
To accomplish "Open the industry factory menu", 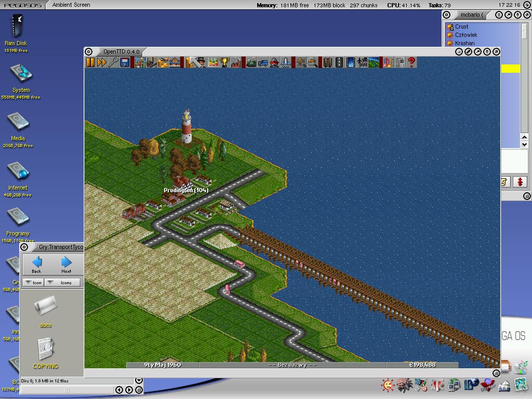I will pyautogui.click(x=236, y=62).
